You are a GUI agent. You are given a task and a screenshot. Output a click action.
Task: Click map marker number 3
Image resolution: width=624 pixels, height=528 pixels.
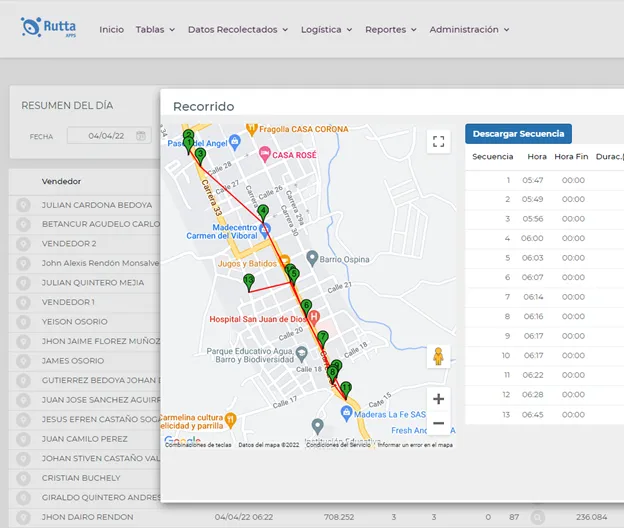[200, 156]
